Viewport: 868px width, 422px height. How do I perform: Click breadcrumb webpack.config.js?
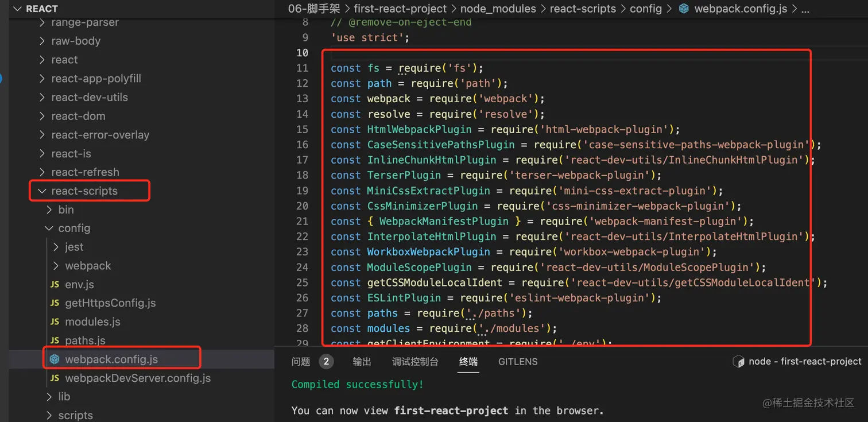tap(741, 9)
